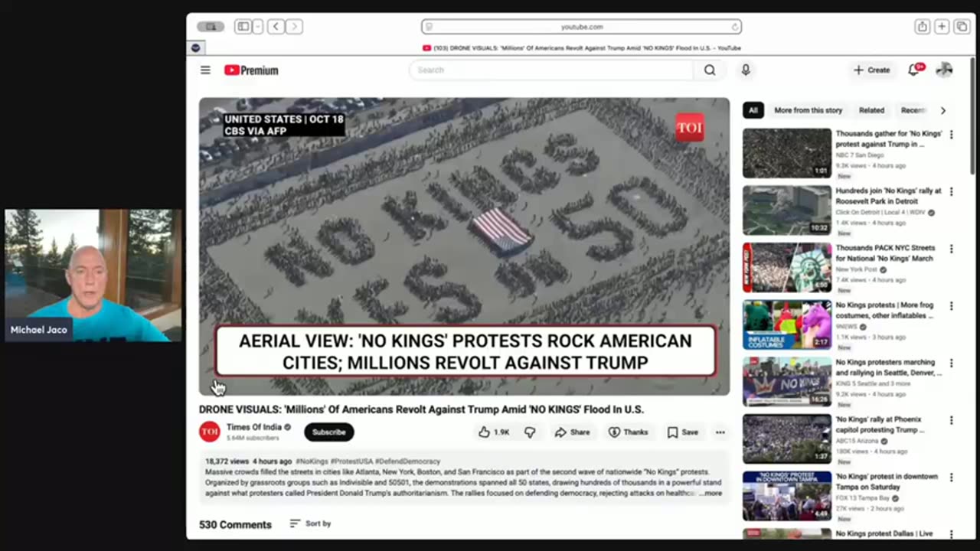Open options menu for Phoenix capitol video
Screen dimensions: 980x551
point(952,420)
